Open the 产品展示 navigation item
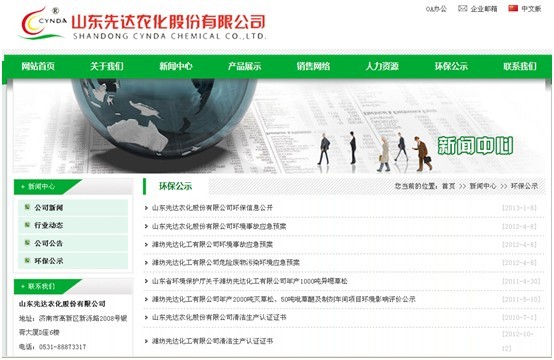The height and width of the screenshot is (360, 554). (244, 66)
